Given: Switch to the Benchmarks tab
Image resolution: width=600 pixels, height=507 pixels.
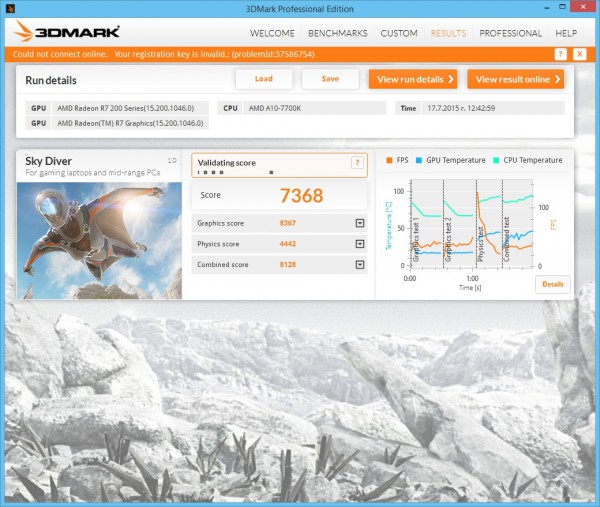Looking at the screenshot, I should 338,33.
